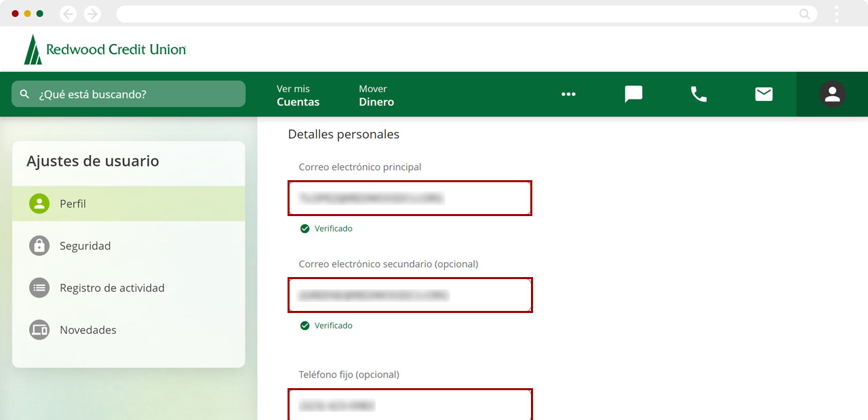
Task: Open the Mover Dinero menu
Action: [376, 96]
